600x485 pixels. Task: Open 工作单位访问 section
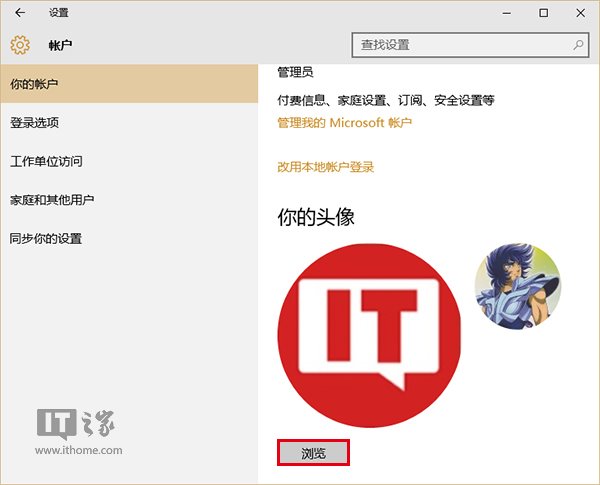click(129, 161)
